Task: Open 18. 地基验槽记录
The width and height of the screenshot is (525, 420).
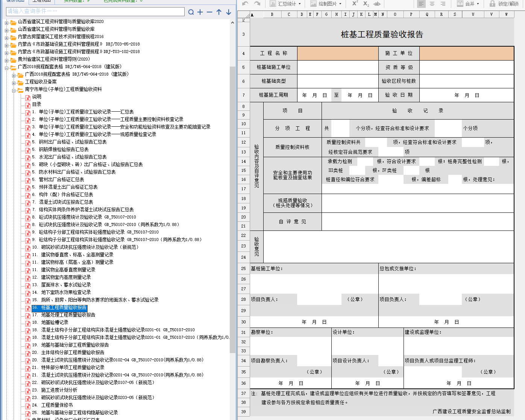Action: click(x=50, y=322)
